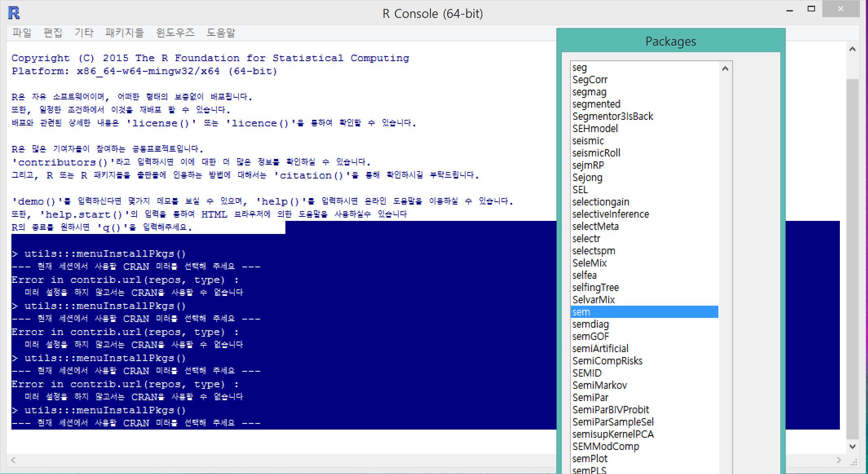Screen dimensions: 868x474
Task: Click console vertical scrollbar down arrow
Action: point(853,446)
